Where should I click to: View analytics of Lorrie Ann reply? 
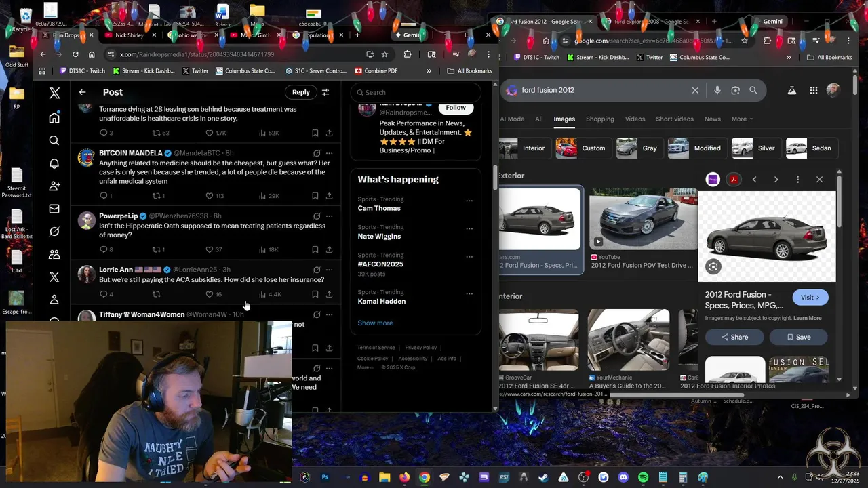(269, 294)
